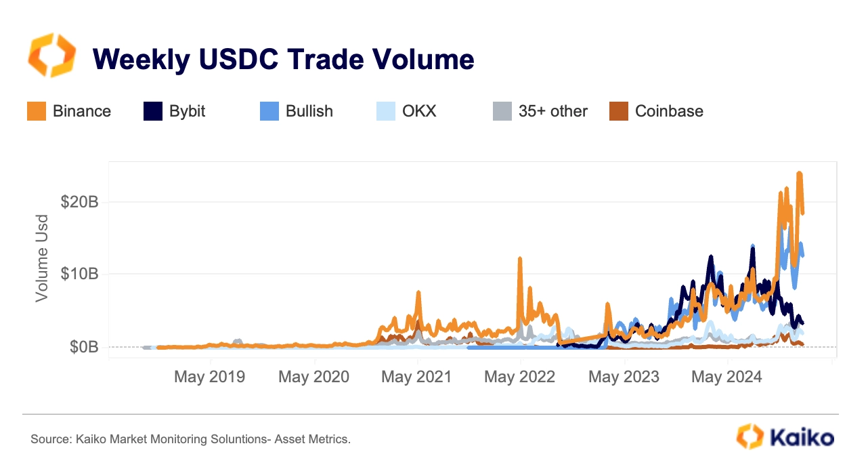
Task: Toggle the Binance series legend label
Action: pos(82,111)
